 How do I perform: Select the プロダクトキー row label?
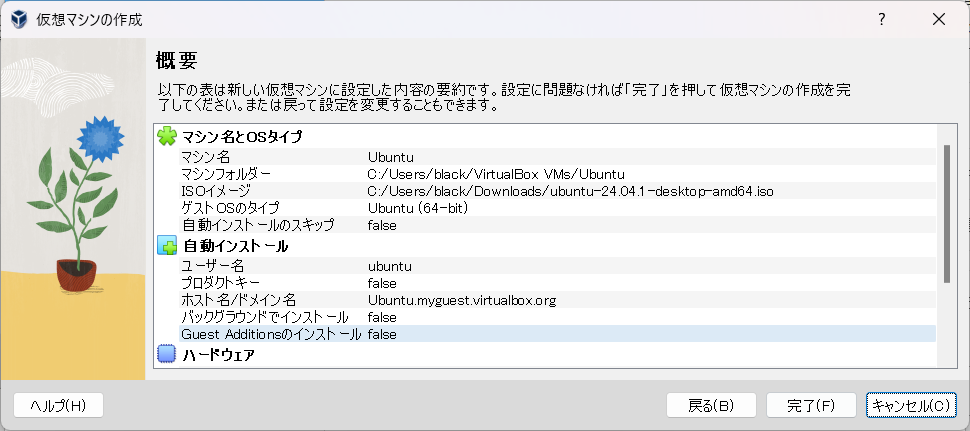pos(220,283)
